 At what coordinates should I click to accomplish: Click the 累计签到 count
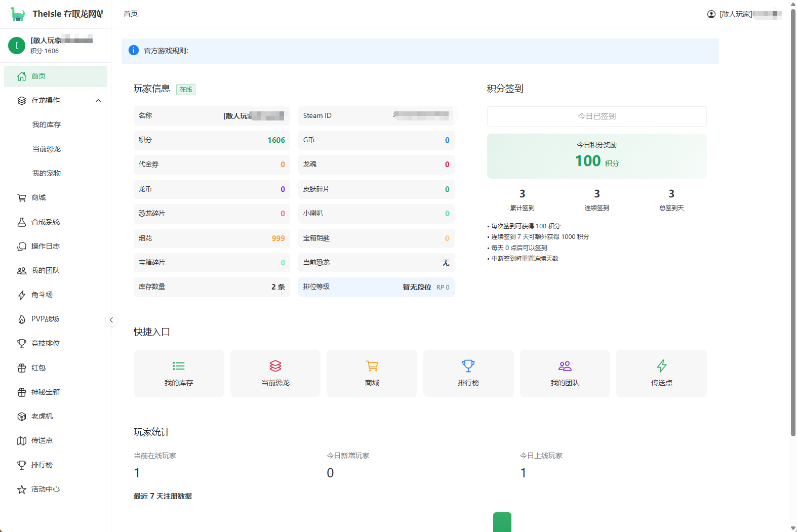(522, 194)
